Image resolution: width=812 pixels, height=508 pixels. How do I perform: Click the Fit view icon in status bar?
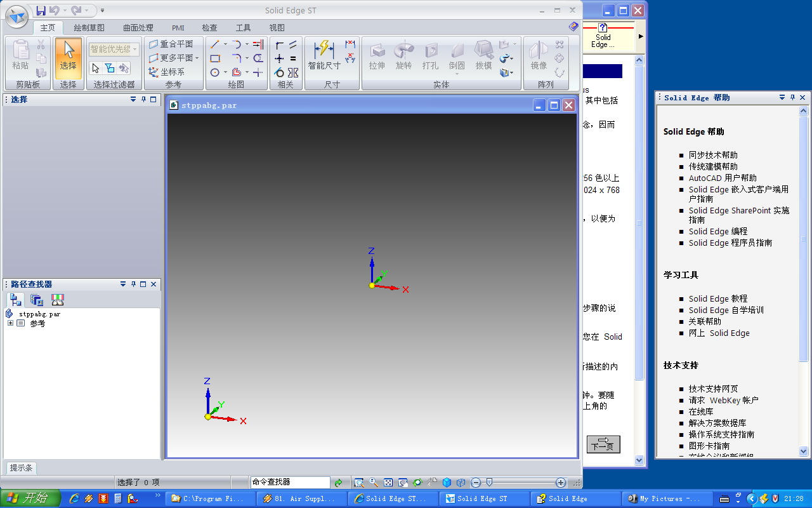(388, 483)
